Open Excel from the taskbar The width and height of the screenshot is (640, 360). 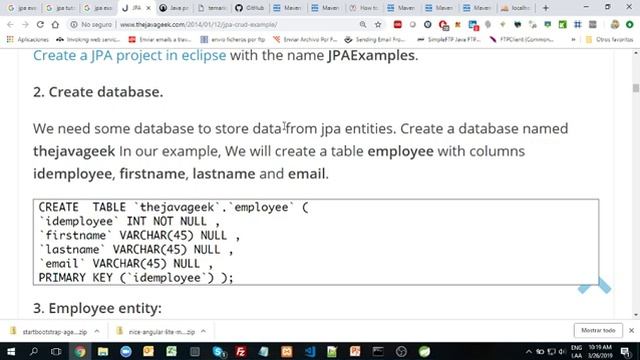click(x=171, y=351)
